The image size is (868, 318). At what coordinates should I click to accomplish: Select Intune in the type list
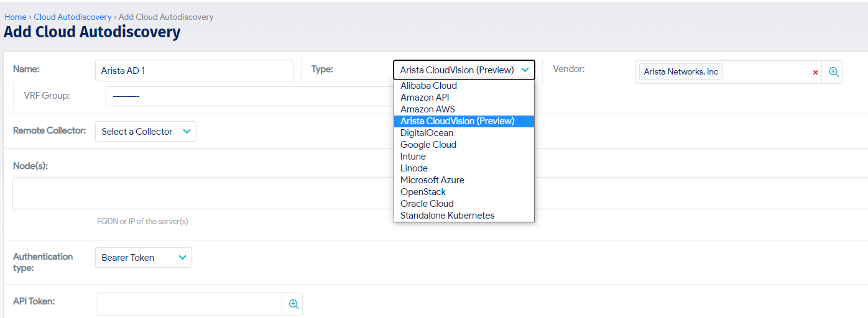coord(464,157)
